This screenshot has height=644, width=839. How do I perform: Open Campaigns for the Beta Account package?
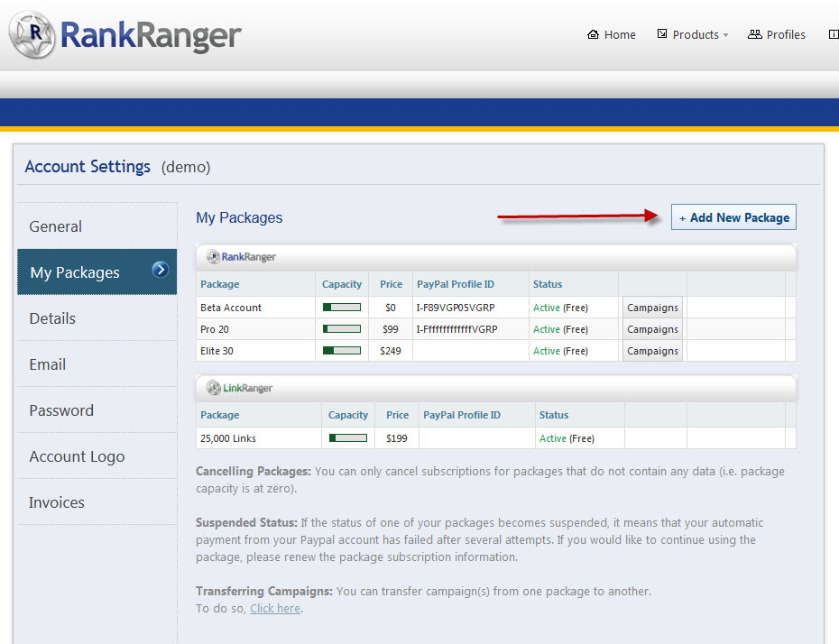click(x=652, y=308)
